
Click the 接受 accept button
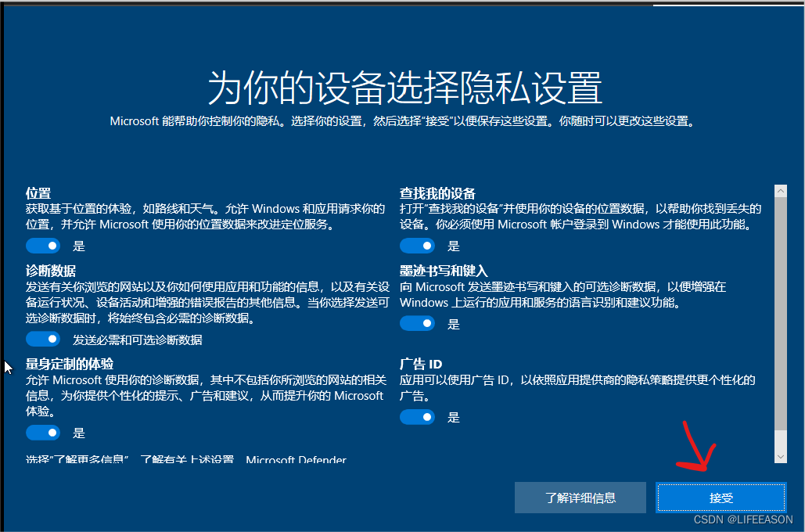pyautogui.click(x=721, y=498)
